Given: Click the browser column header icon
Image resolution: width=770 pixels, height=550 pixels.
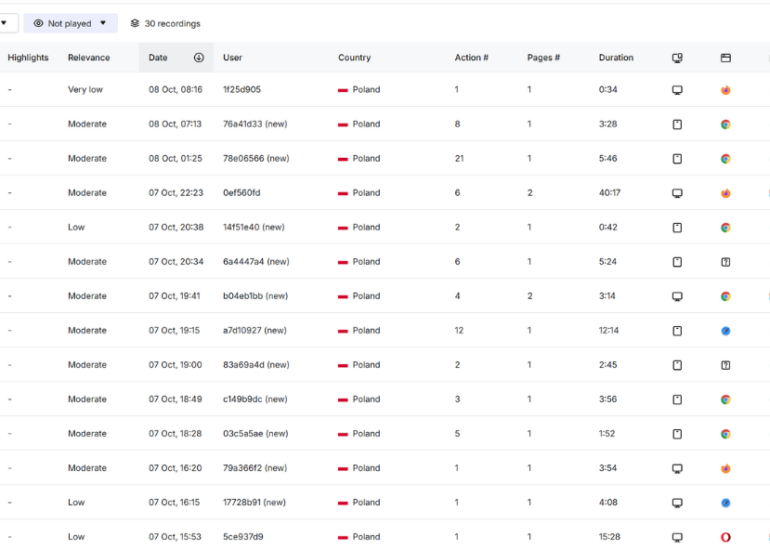Looking at the screenshot, I should (x=725, y=58).
